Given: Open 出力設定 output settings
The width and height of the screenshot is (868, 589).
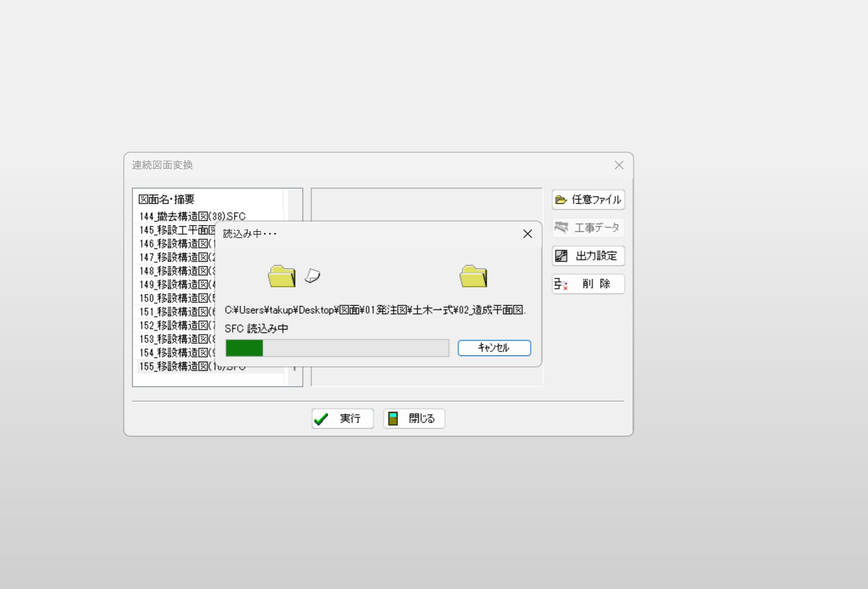Looking at the screenshot, I should [588, 256].
